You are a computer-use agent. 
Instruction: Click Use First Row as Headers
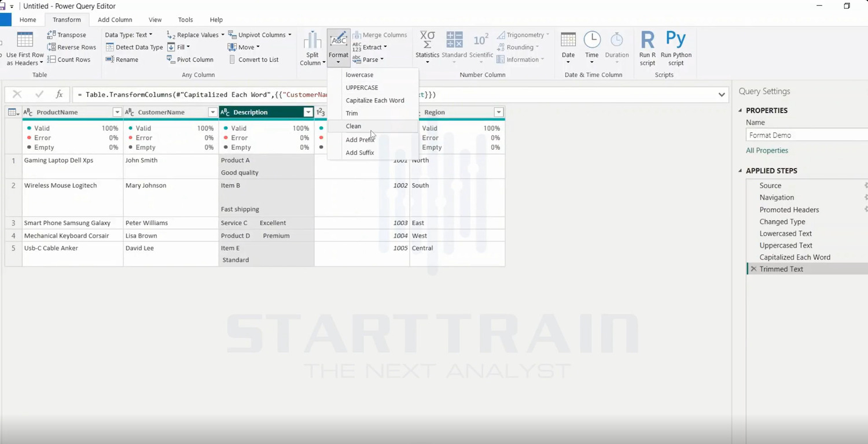pos(25,49)
